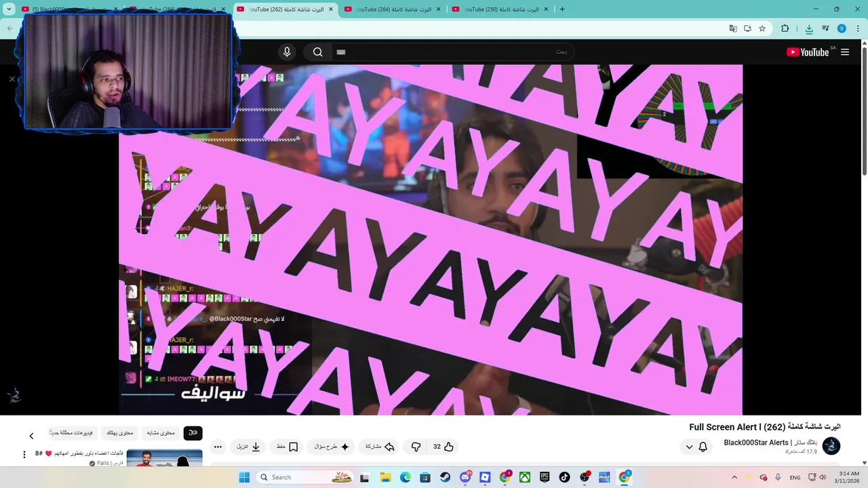Open Epic Games launcher from taskbar
The height and width of the screenshot is (488, 868).
[545, 477]
